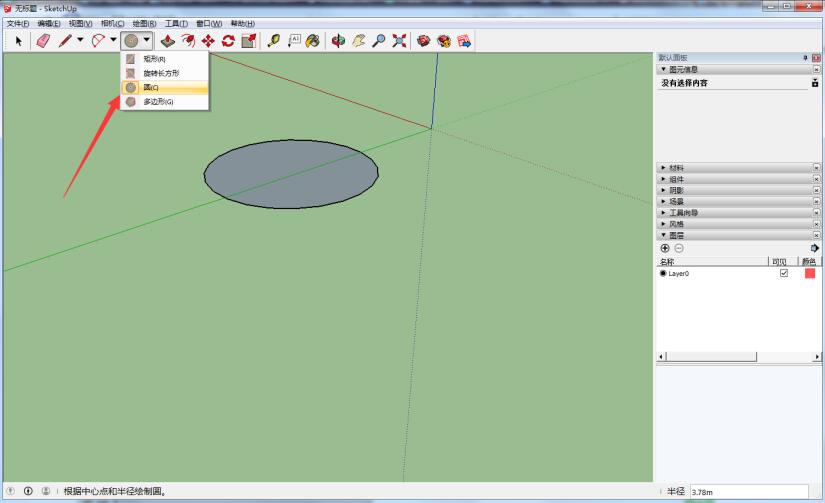
Task: Open the shape tool dropdown arrow
Action: [147, 41]
